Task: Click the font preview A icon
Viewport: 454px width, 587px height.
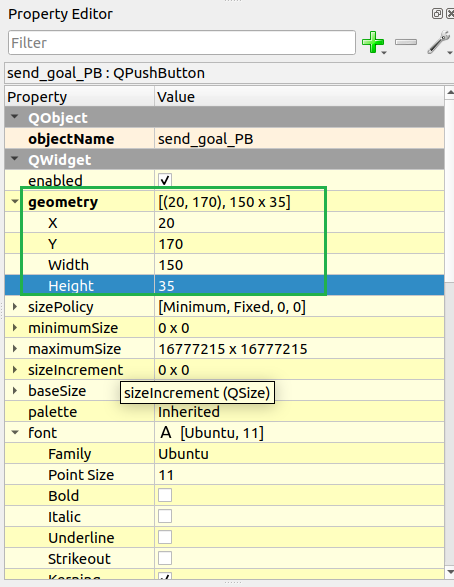Action: tap(165, 433)
